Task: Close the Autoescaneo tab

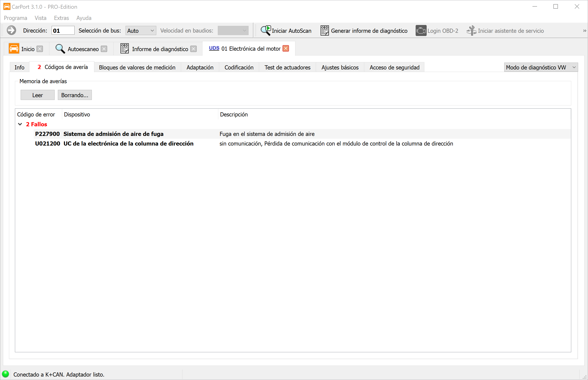Action: click(104, 49)
